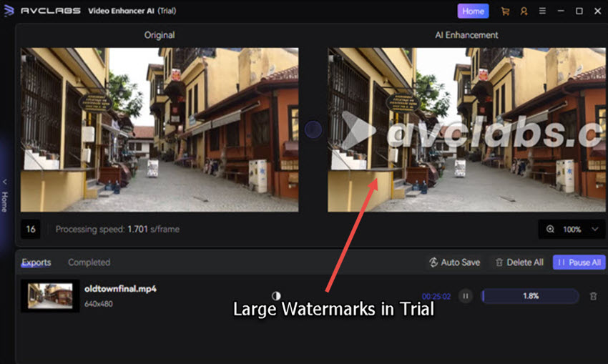
Task: Click the comparison split handle between previews
Action: pyautogui.click(x=313, y=129)
